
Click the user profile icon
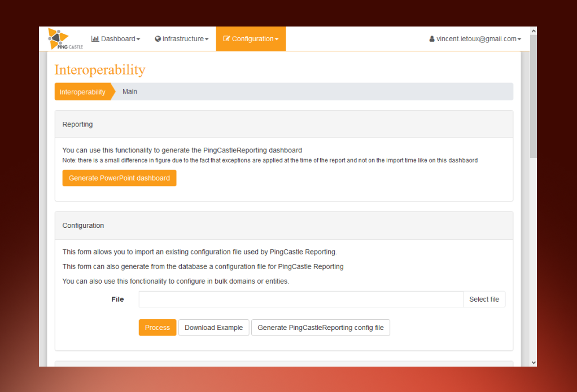[x=432, y=38]
